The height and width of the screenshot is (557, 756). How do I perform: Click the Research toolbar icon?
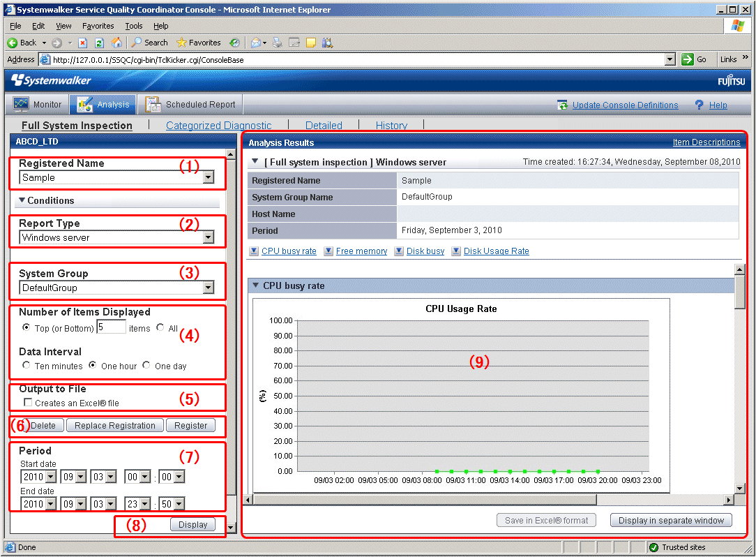click(x=327, y=43)
